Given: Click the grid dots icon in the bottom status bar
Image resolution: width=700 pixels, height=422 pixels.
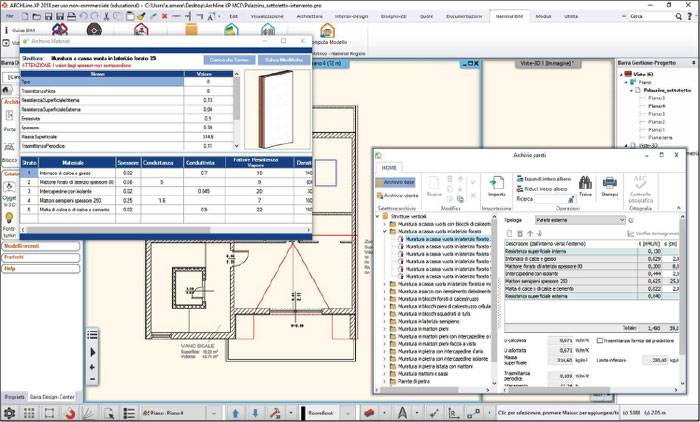Looking at the screenshot, I should coord(29,413).
